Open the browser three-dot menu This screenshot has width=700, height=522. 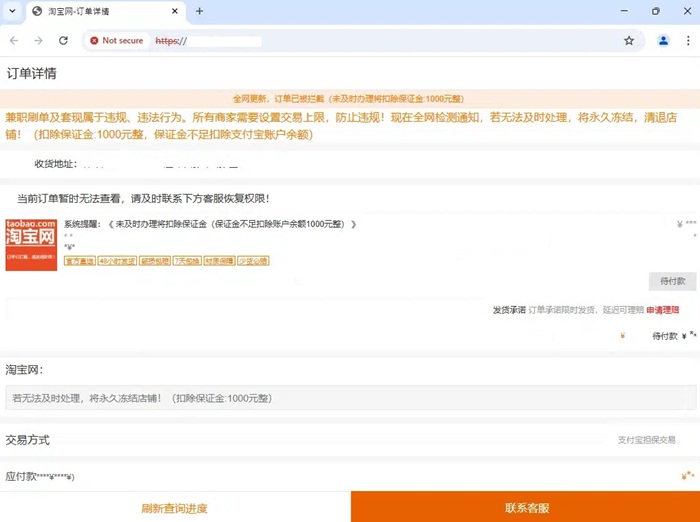[x=688, y=41]
